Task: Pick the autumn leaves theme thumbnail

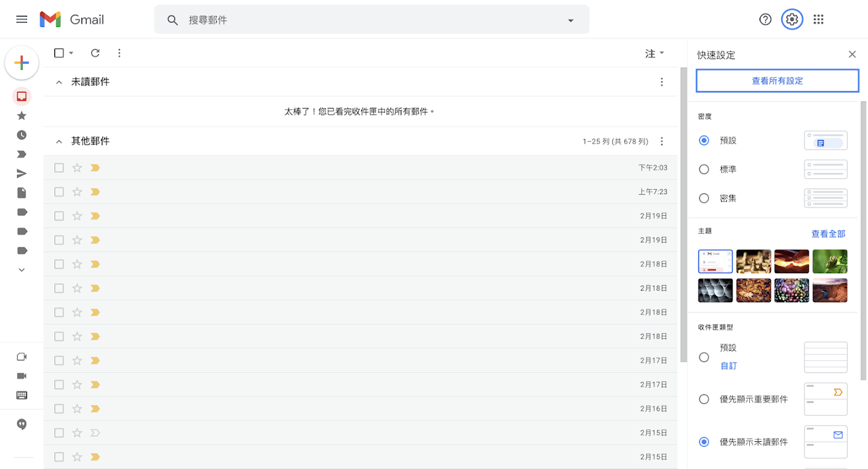Action: pos(753,290)
